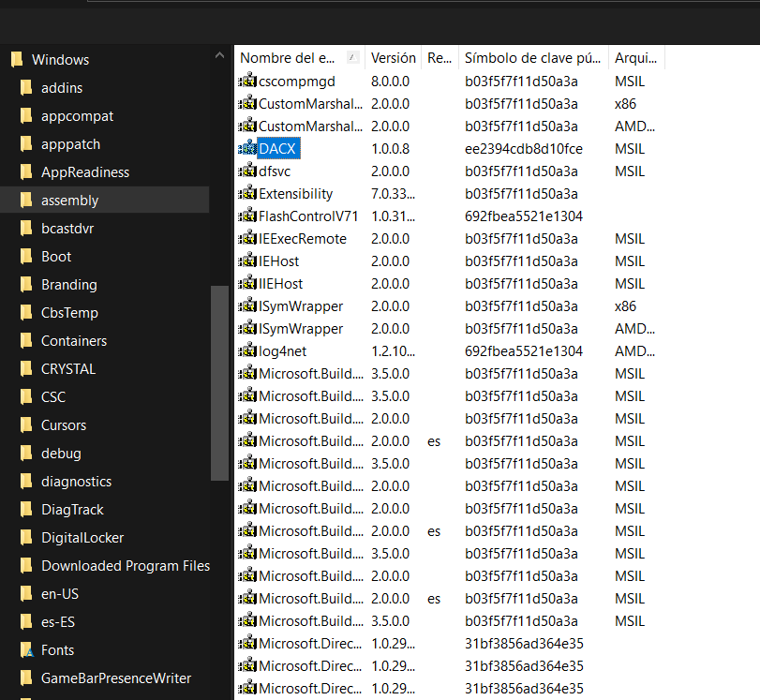Click the CbsTemp folder icon

(26, 313)
